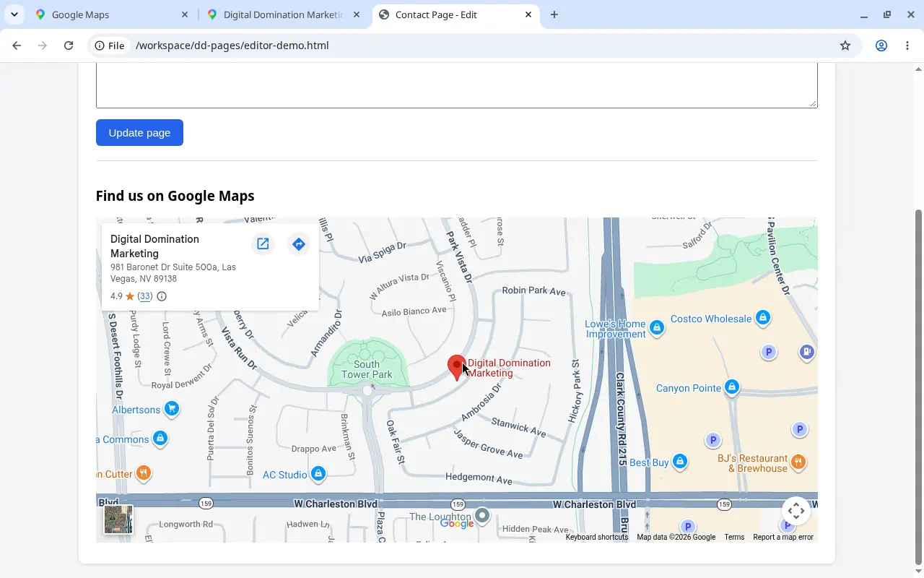Select the Canyon Pointe shopping marker
The height and width of the screenshot is (578, 924).
[732, 387]
